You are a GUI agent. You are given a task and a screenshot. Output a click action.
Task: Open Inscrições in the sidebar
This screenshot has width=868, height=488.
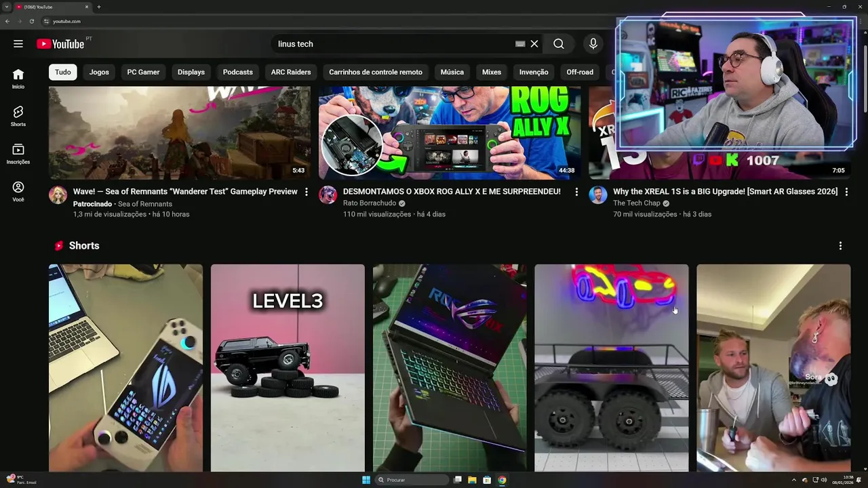pyautogui.click(x=18, y=154)
